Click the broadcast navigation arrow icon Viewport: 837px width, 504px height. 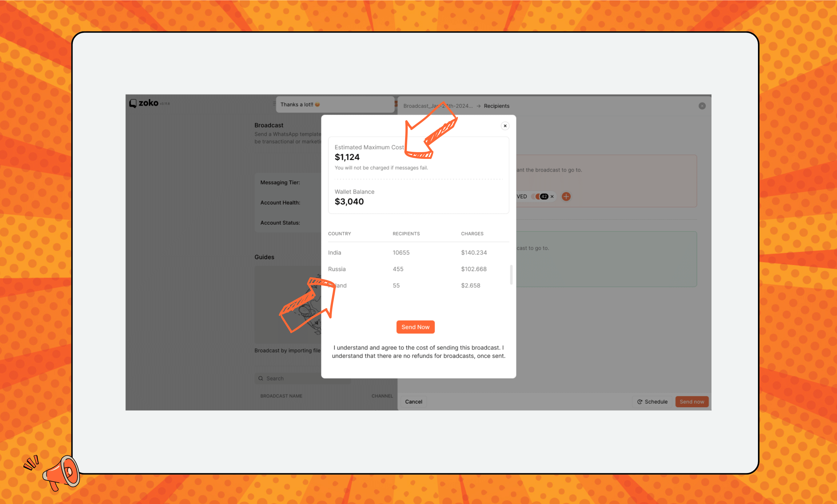click(479, 106)
